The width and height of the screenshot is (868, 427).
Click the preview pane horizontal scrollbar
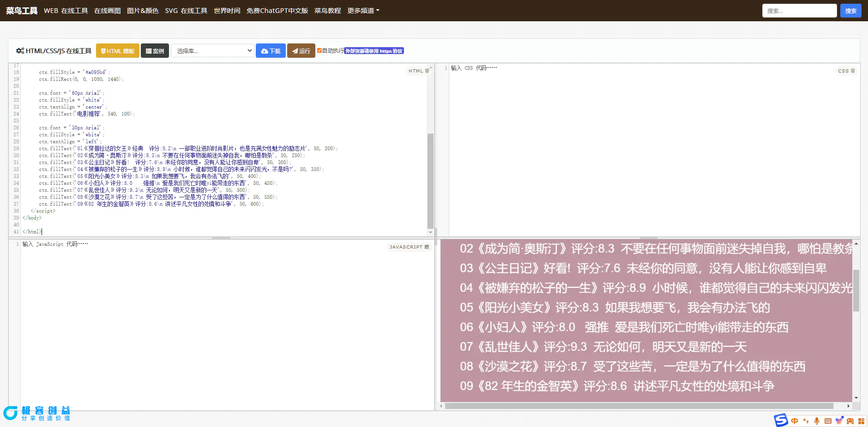(x=639, y=406)
